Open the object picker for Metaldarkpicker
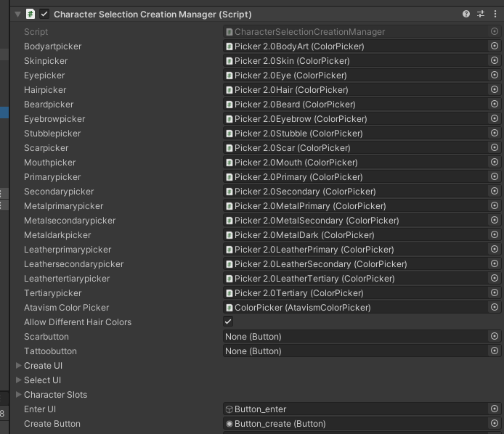Screen dimensions: 504x434 point(495,235)
